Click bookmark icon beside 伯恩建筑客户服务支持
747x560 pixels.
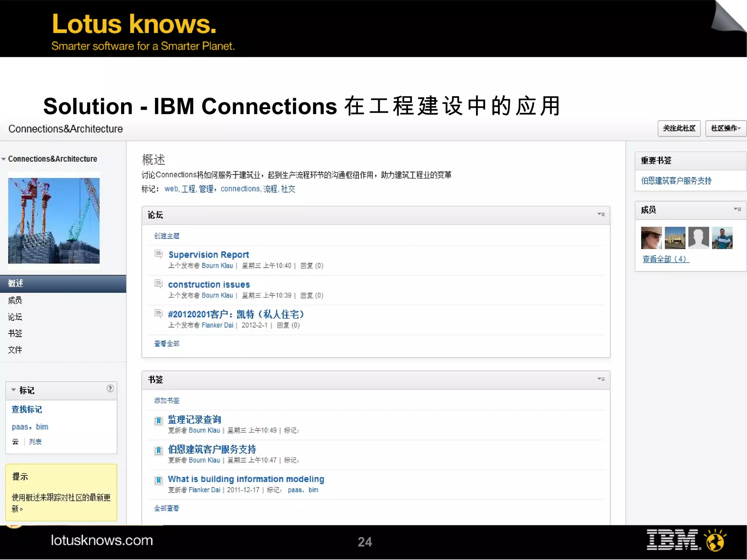pyautogui.click(x=158, y=451)
